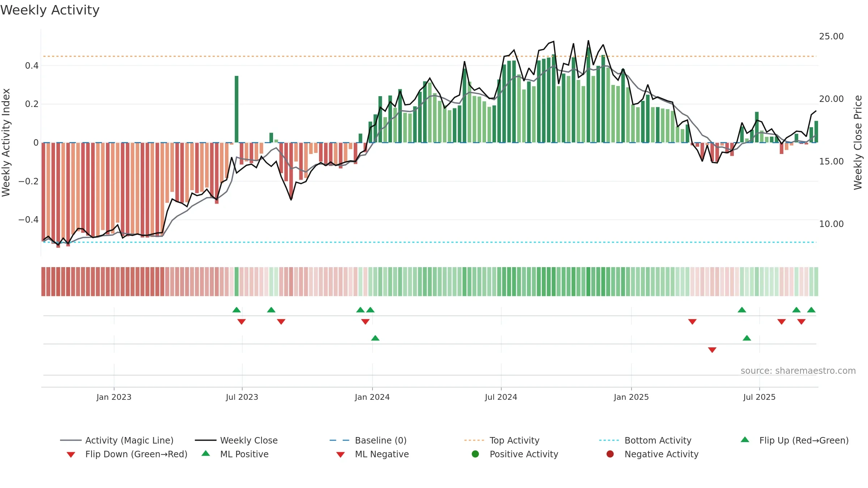Click the Positive Activity legend label
868x488 pixels.
[524, 454]
